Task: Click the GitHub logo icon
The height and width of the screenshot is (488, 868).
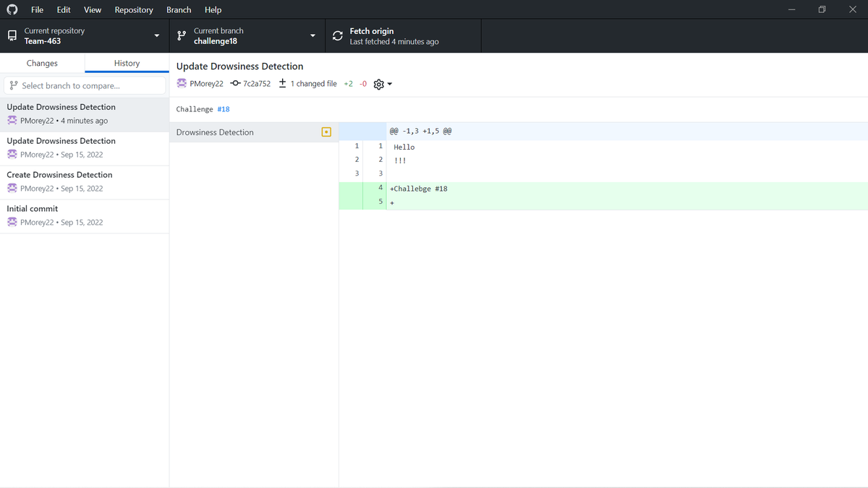Action: coord(12,9)
